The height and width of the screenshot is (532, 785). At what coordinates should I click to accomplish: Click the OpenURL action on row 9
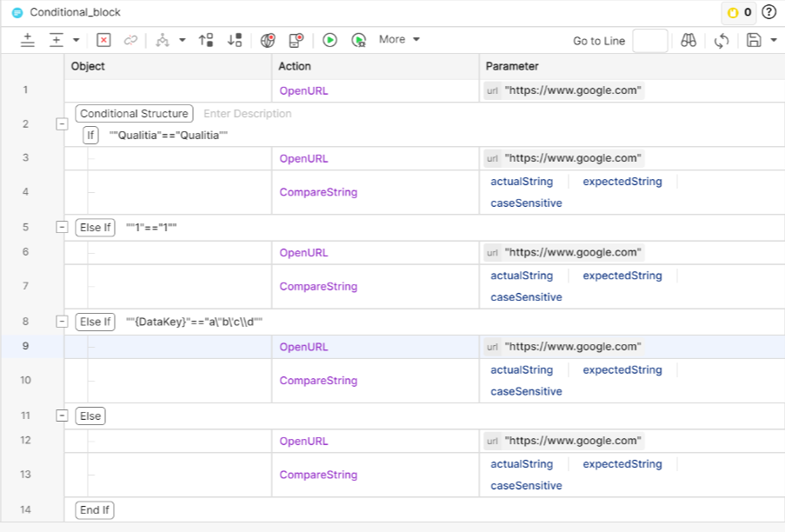[303, 347]
